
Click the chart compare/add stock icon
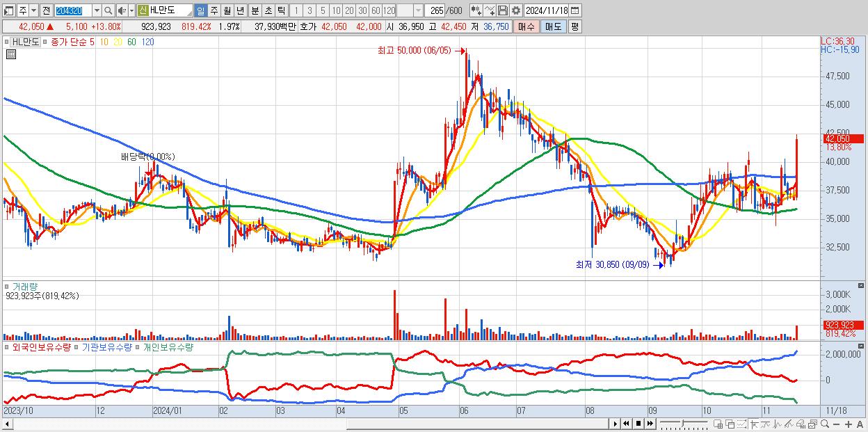(x=476, y=10)
